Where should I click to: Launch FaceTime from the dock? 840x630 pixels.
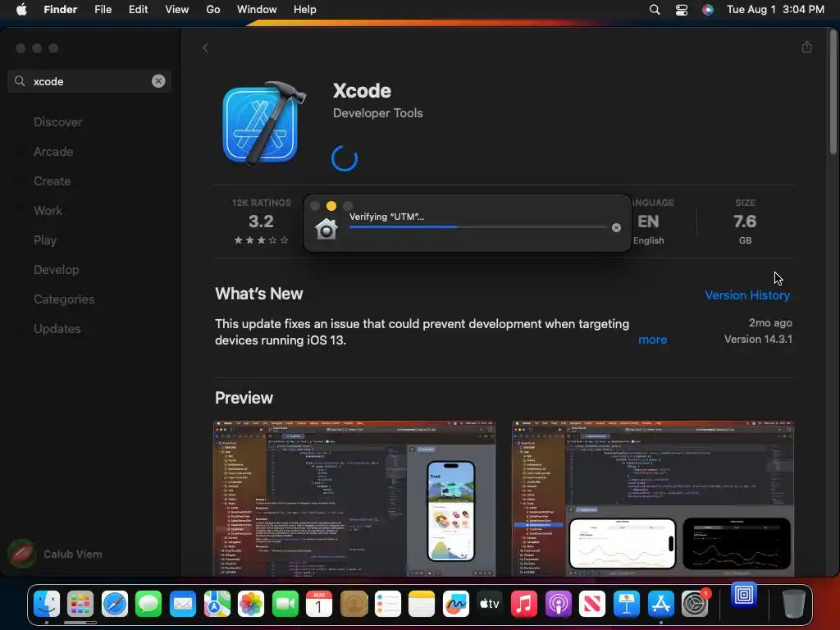click(285, 605)
